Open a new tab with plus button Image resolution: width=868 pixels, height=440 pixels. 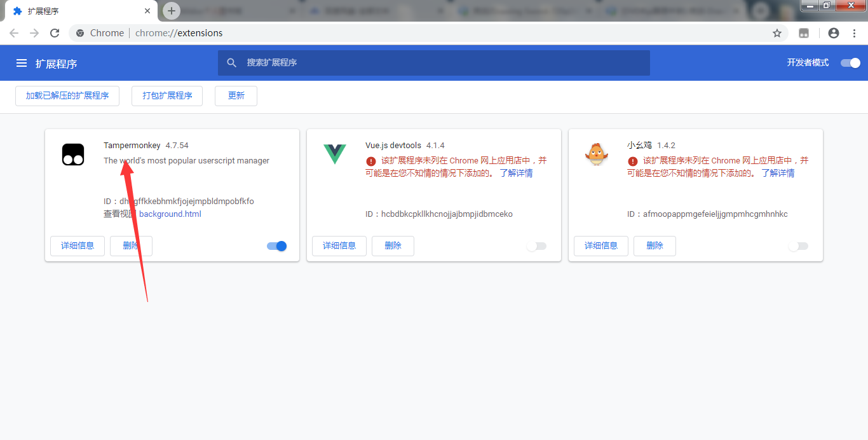point(172,11)
